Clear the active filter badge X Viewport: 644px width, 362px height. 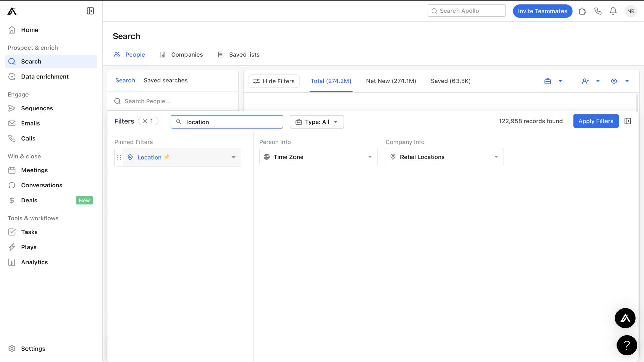tap(145, 121)
